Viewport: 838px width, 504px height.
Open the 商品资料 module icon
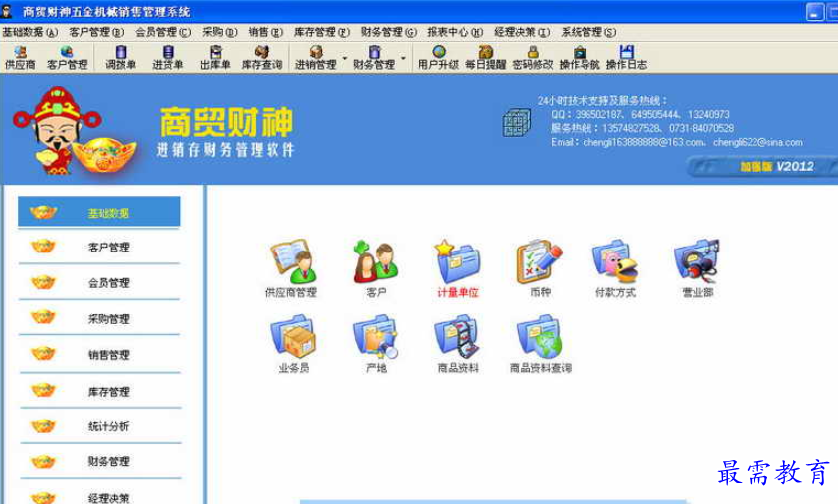click(458, 344)
